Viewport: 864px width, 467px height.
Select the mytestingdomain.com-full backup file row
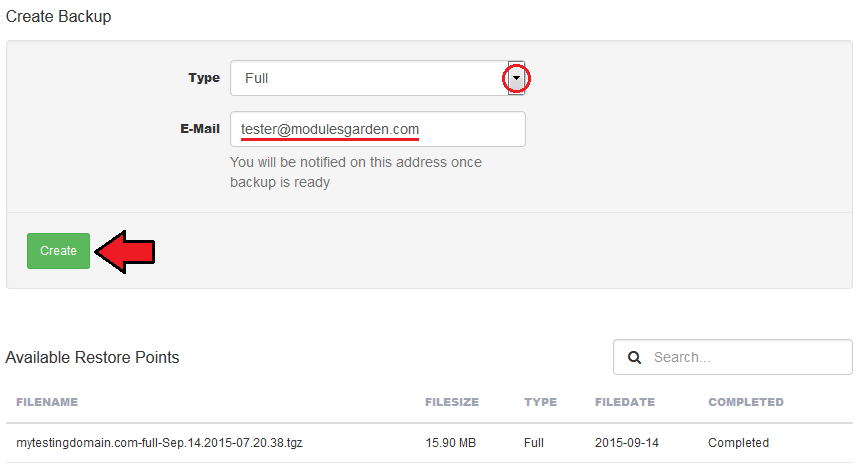(x=429, y=443)
